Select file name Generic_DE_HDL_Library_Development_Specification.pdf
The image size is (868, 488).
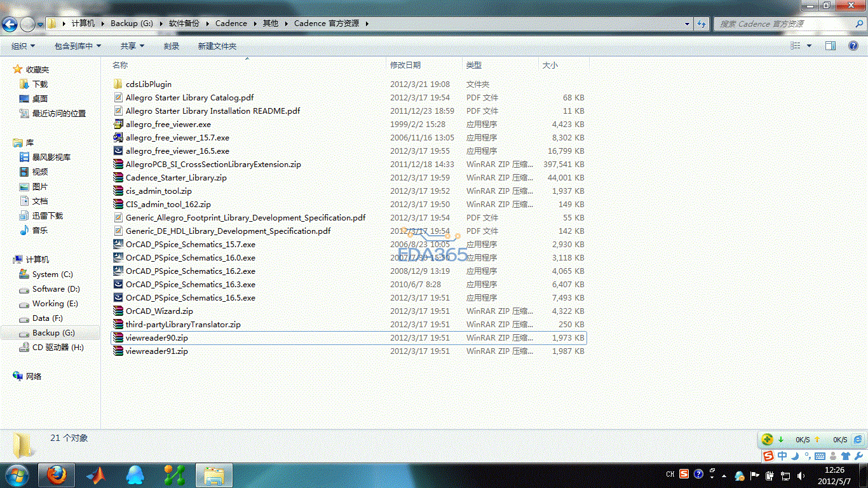[x=228, y=231]
